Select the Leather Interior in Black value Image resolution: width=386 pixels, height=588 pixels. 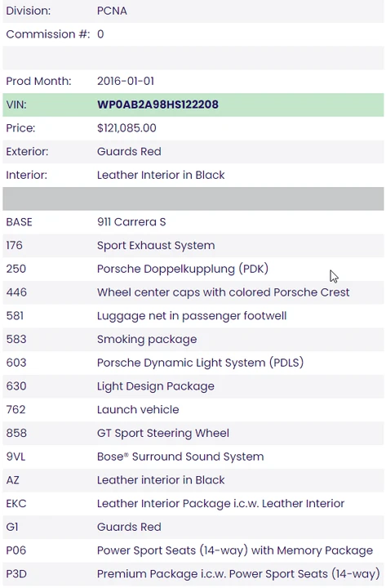161,175
